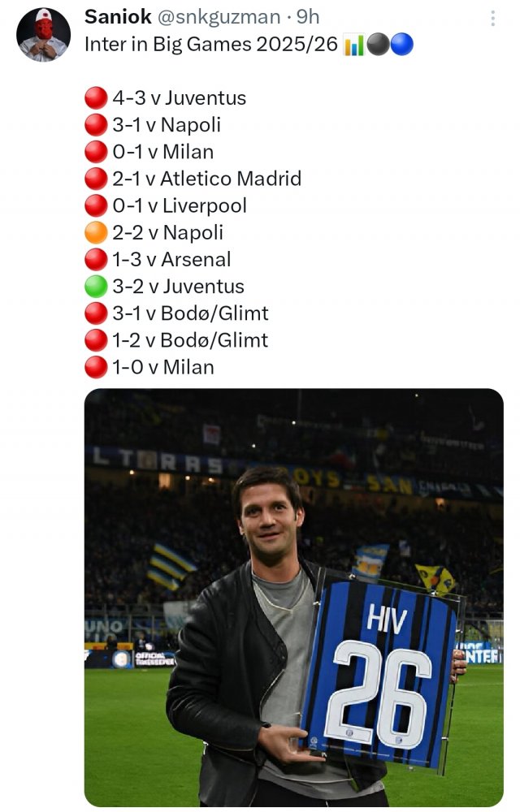
Task: Click the green circle beside 3-2 v Juventus
Action: pyautogui.click(x=96, y=287)
